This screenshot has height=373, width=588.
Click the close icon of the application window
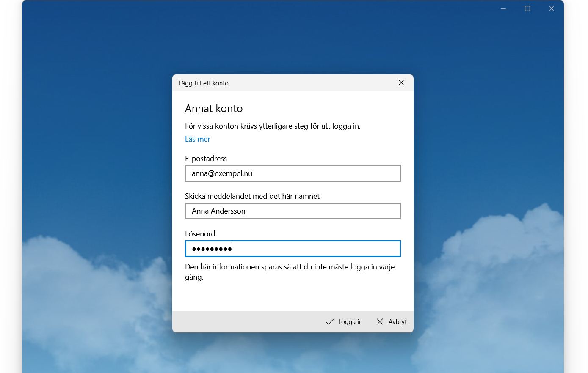tap(551, 8)
